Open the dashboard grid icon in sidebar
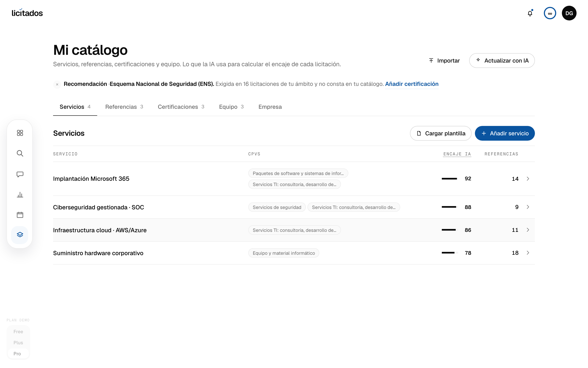Screen dimensions: 588x368 tap(20, 133)
